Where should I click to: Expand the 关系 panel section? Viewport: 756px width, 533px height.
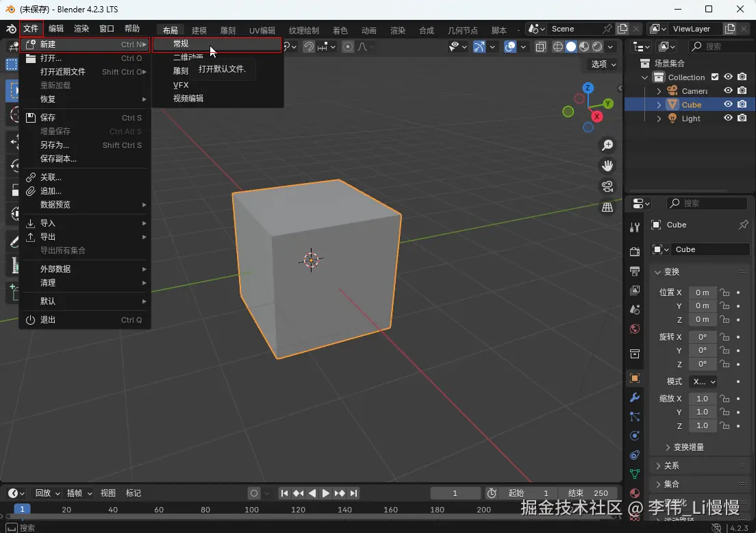[672, 466]
